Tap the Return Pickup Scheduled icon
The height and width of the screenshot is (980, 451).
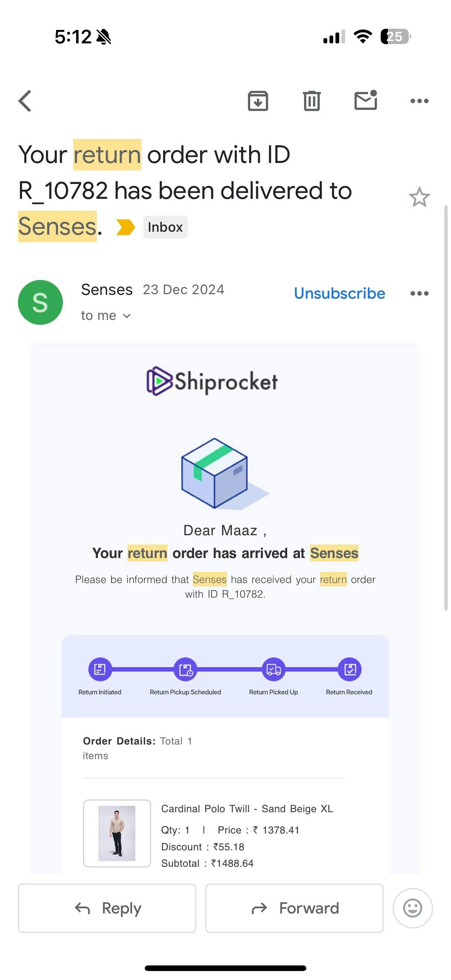coord(185,669)
